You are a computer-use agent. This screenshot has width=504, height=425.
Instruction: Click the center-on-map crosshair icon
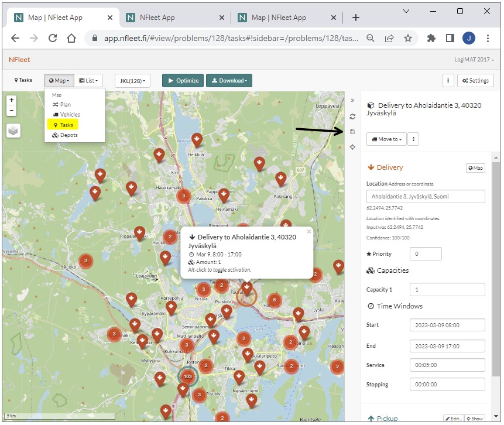[x=352, y=147]
